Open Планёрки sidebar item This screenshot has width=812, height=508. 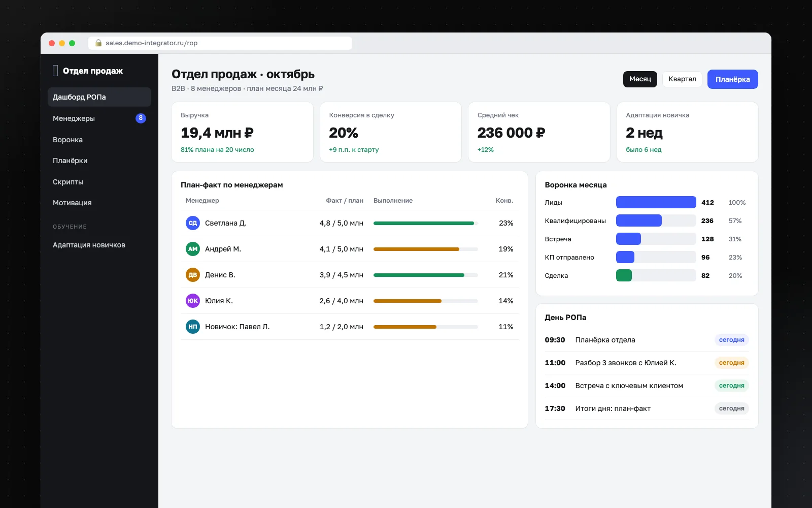[99, 161]
